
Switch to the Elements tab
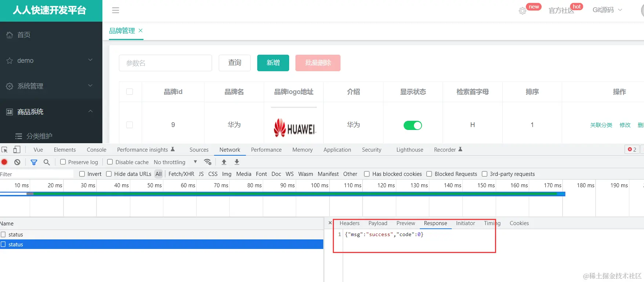[65, 150]
